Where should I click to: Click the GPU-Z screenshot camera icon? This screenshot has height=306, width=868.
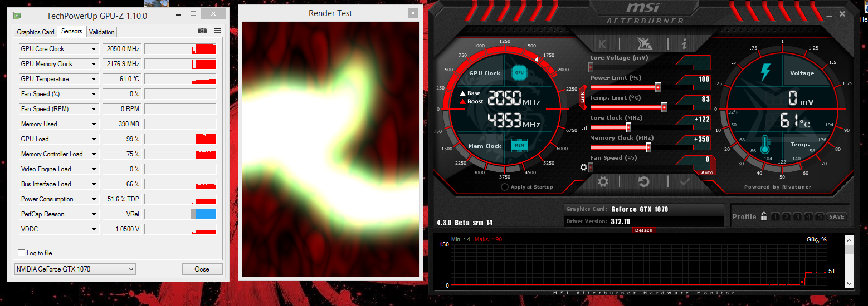[x=202, y=31]
